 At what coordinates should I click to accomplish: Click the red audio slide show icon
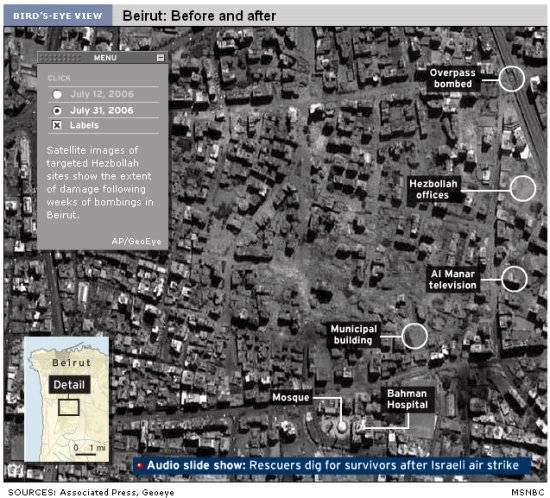140,465
